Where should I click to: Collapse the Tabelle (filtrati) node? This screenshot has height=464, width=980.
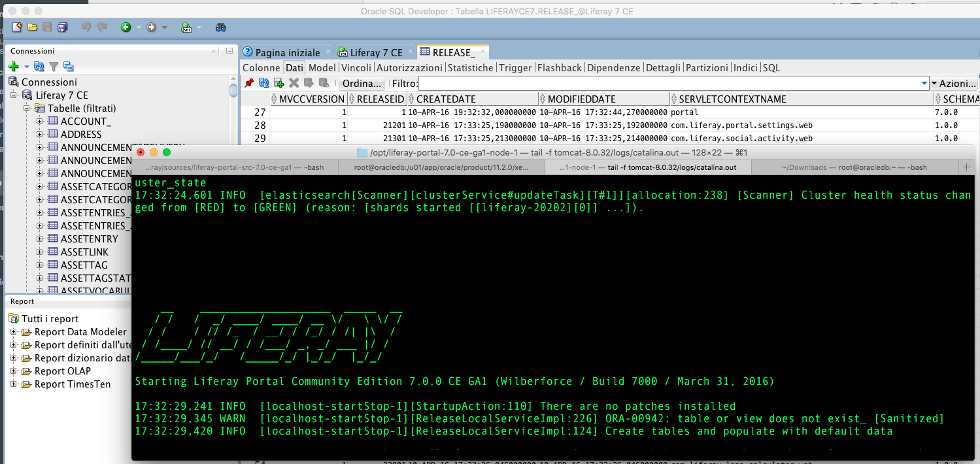[x=27, y=108]
